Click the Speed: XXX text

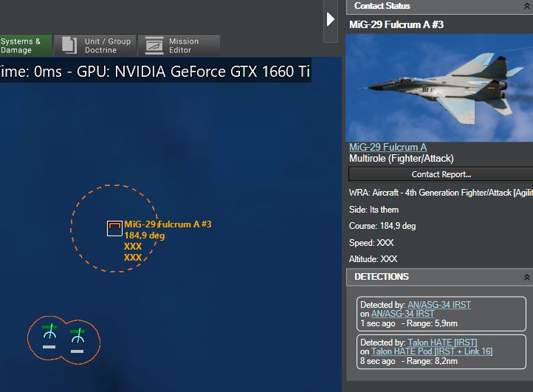point(371,243)
